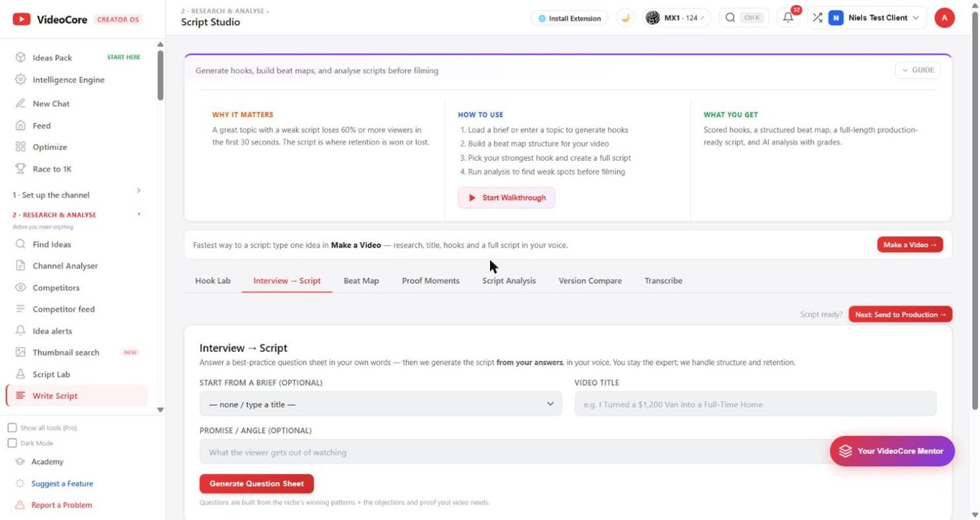Open the MX1 124 credits selector
Viewport: 980px width, 520px height.
click(x=677, y=18)
